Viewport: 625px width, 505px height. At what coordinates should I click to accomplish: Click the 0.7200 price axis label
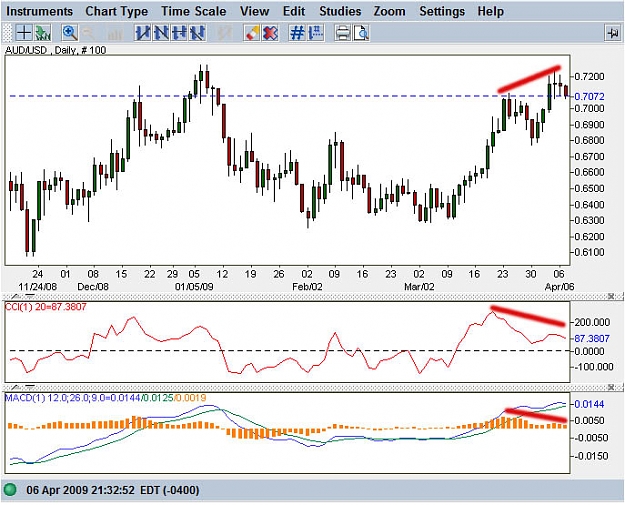coord(589,77)
